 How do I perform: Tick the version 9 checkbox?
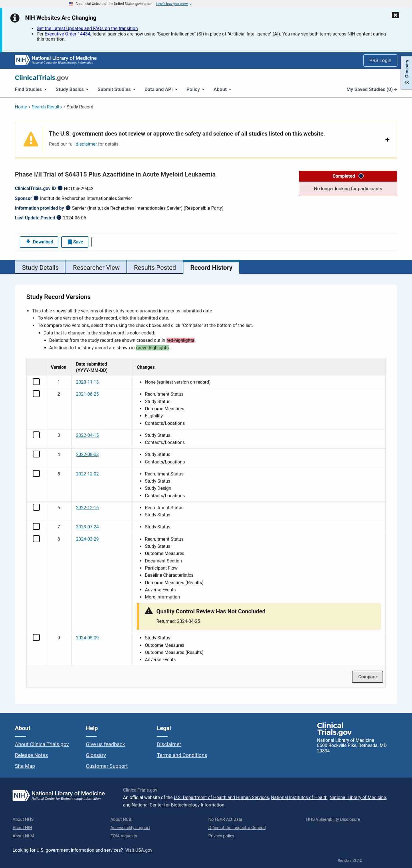(36, 637)
